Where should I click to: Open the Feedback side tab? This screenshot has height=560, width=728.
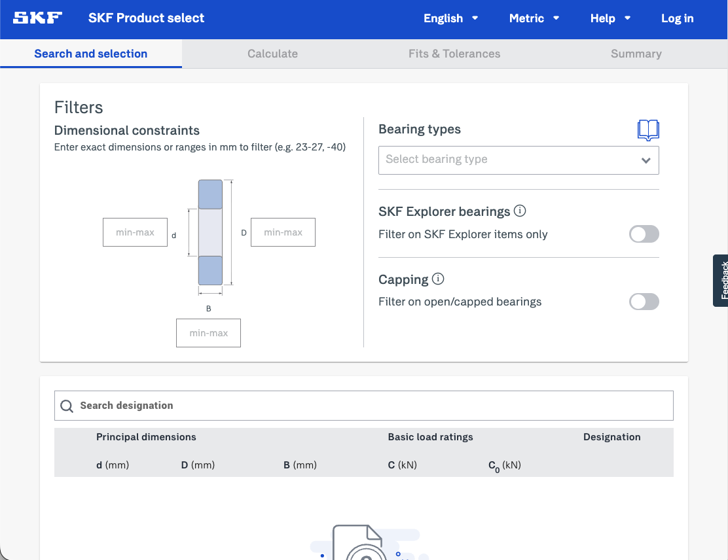point(721,281)
